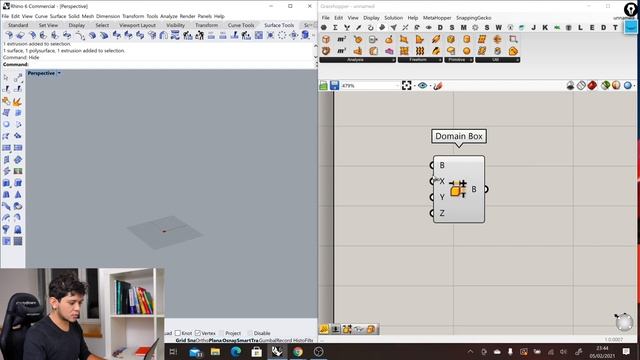Switch to the Visibility tab in Rhino
This screenshot has width=640, height=360.
(176, 25)
